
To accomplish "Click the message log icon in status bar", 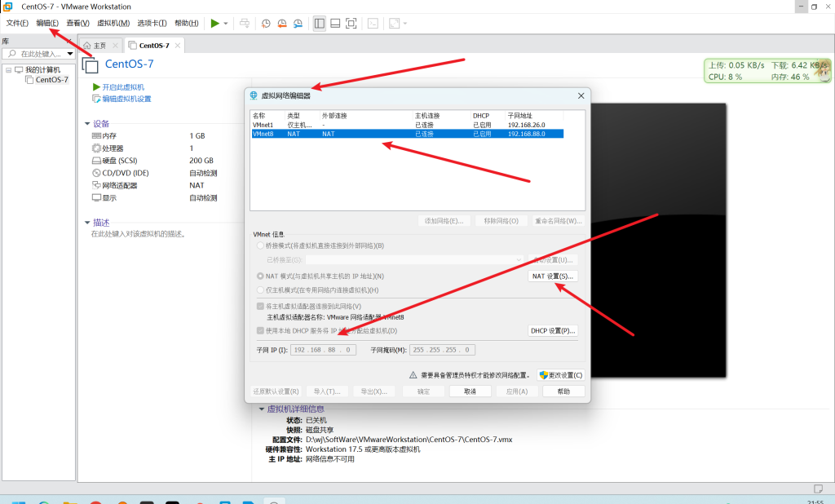I will [819, 489].
